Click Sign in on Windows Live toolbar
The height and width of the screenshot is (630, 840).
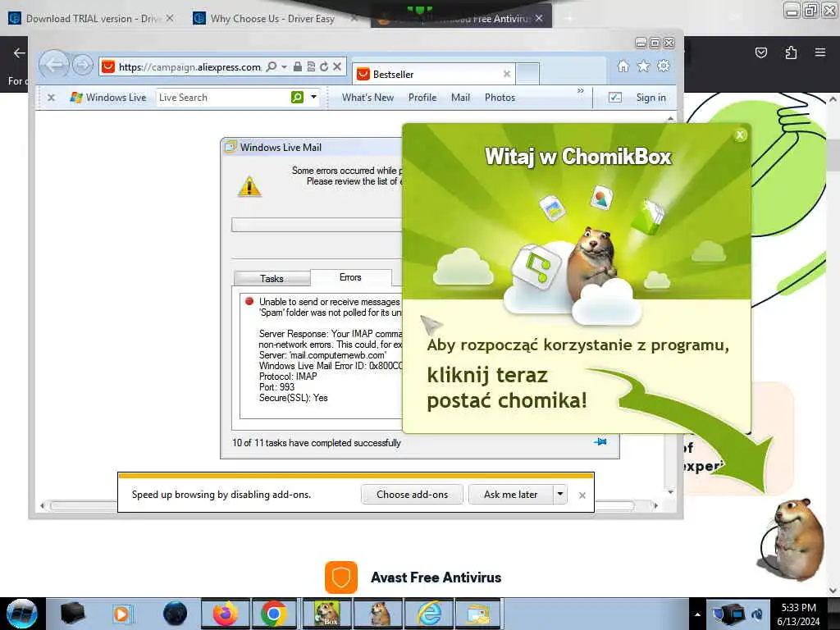pyautogui.click(x=651, y=98)
